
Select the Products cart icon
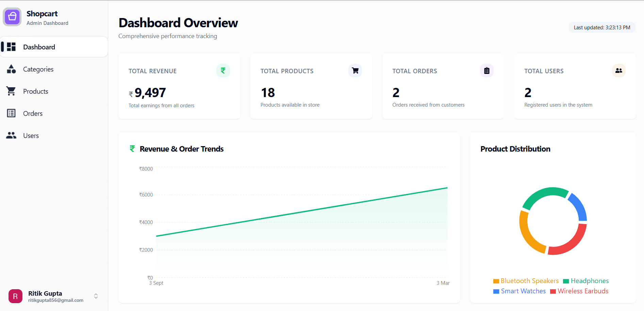pyautogui.click(x=11, y=91)
